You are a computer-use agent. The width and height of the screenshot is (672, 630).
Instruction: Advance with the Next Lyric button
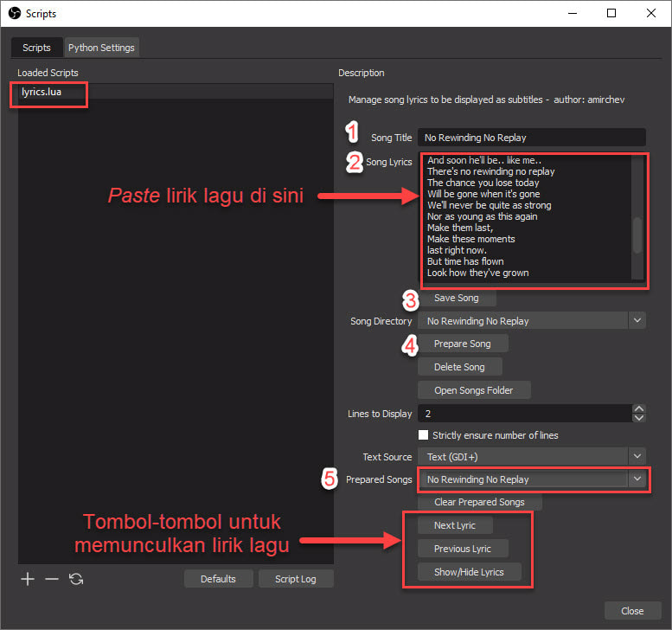(455, 525)
